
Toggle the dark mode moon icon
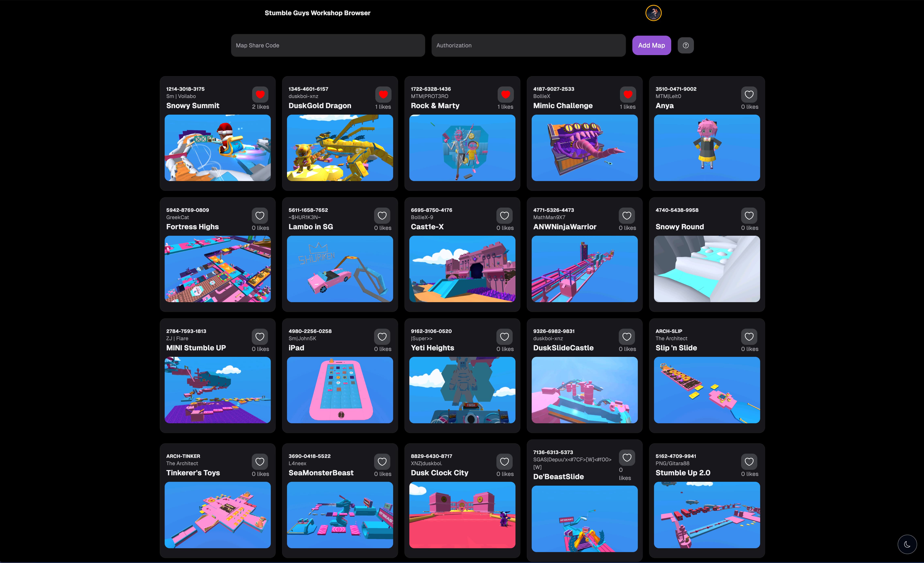coord(907,544)
